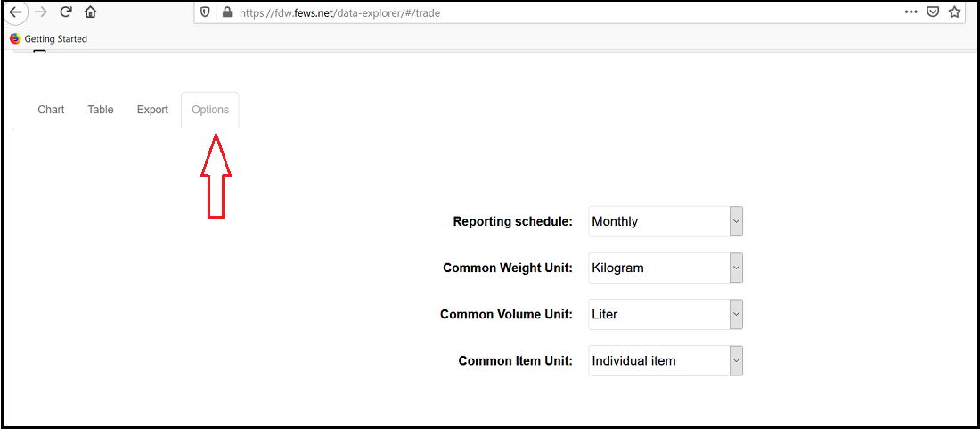This screenshot has width=980, height=429.
Task: Open the Common Volume Unit Liter dropdown
Action: pyautogui.click(x=666, y=314)
